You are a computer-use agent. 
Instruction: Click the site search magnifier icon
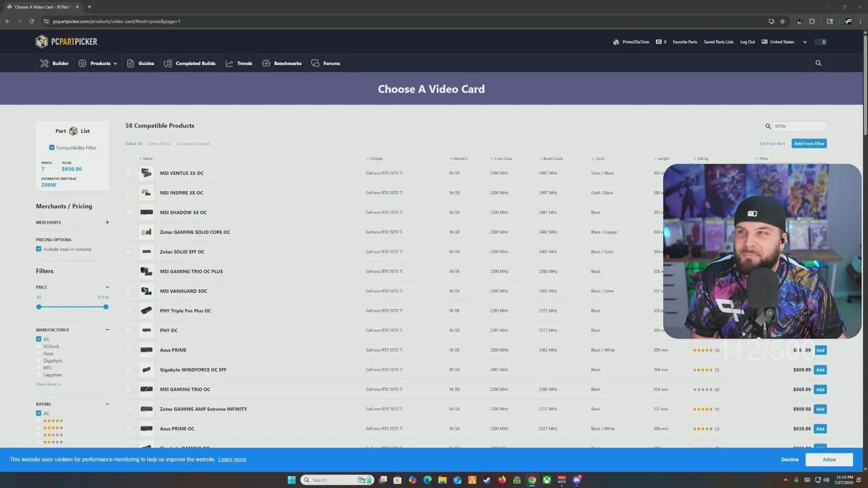[x=818, y=63]
